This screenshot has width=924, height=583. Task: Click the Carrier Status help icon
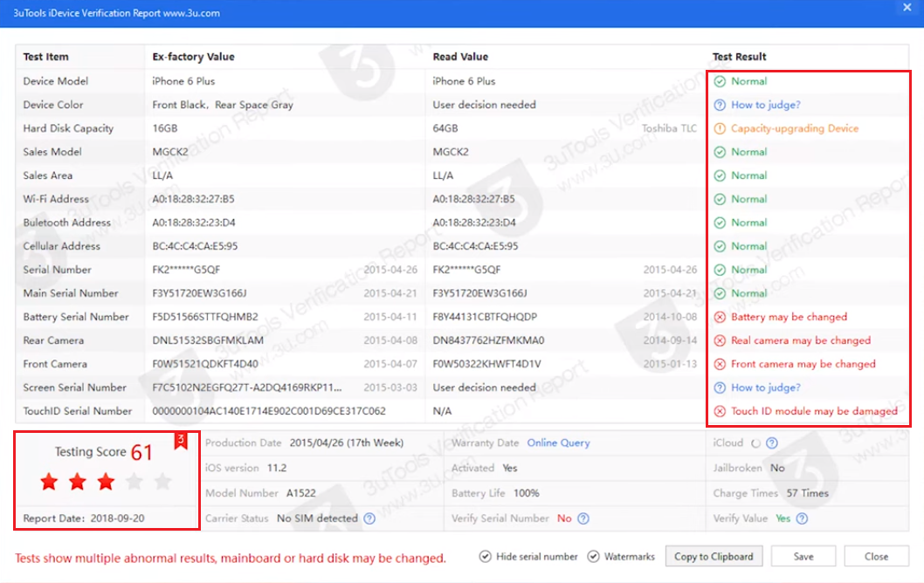click(x=369, y=518)
